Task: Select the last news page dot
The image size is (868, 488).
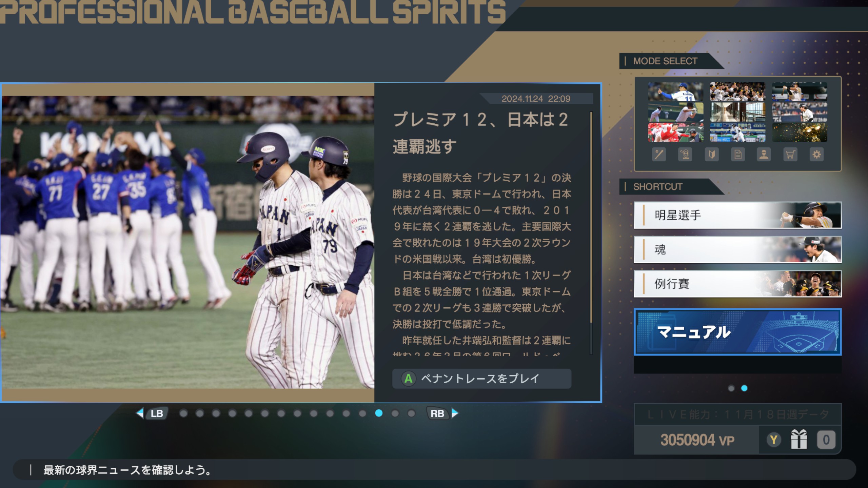Action: click(411, 413)
